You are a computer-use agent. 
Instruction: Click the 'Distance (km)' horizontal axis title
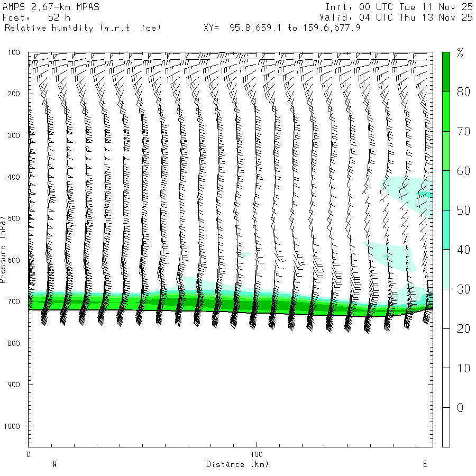[237, 464]
